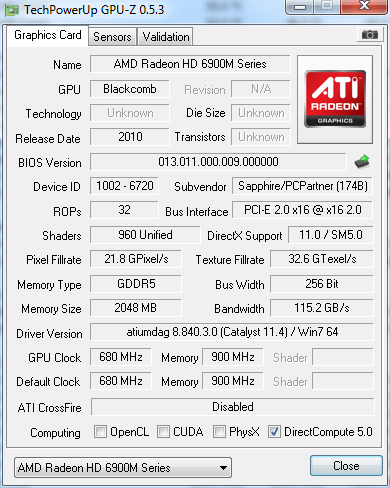Click the BIOS save chip icon

click(x=362, y=162)
